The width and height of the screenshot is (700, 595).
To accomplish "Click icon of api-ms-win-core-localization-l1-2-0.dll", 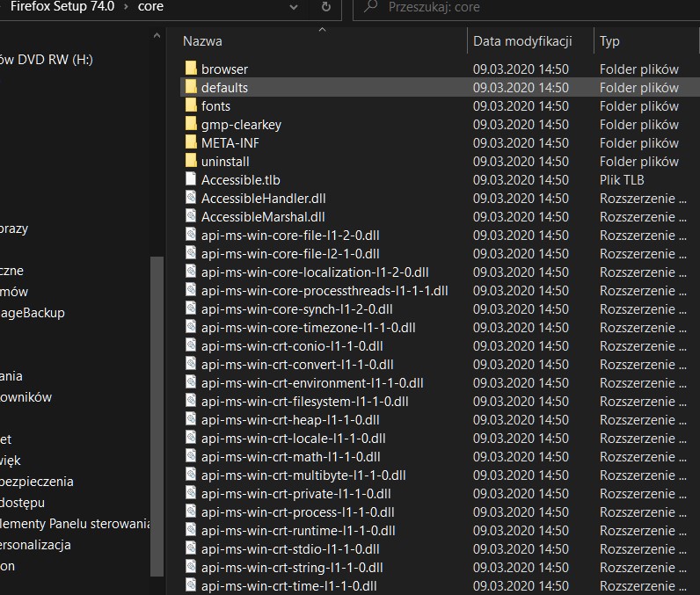I will click(x=191, y=272).
